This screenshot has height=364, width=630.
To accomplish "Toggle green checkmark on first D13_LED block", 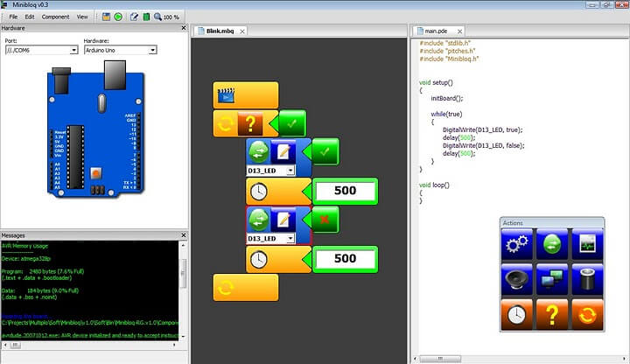I will [x=325, y=152].
